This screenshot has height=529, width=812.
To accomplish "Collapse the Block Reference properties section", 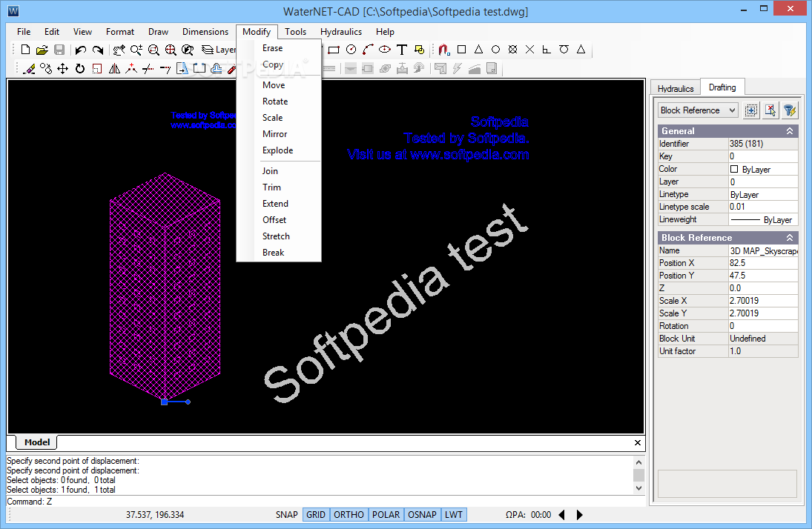I will (789, 238).
